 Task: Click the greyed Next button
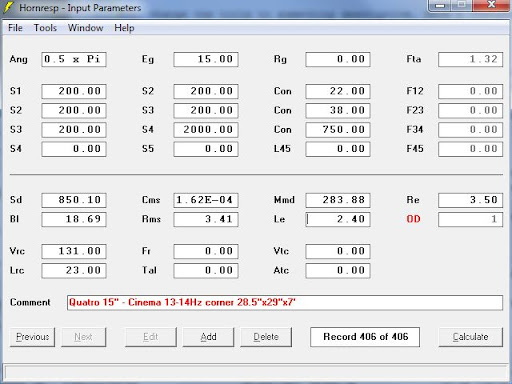83,337
